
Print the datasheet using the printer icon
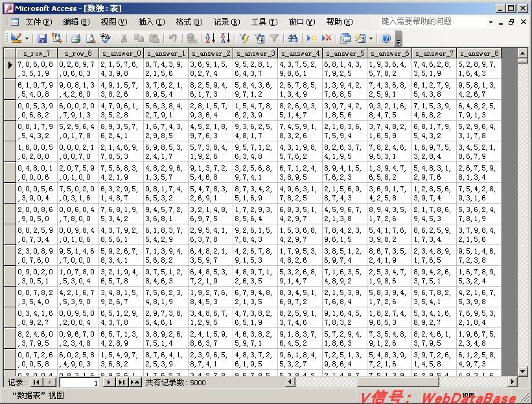coord(75,38)
